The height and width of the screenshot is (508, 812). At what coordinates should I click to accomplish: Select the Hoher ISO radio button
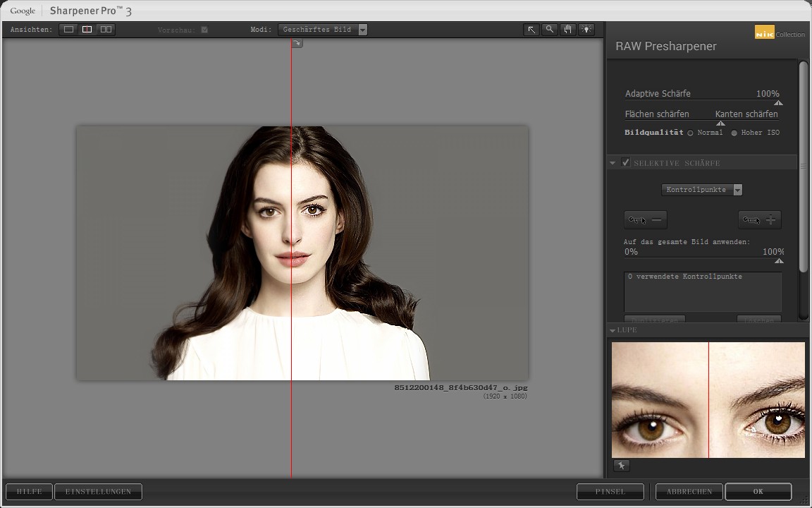point(733,133)
